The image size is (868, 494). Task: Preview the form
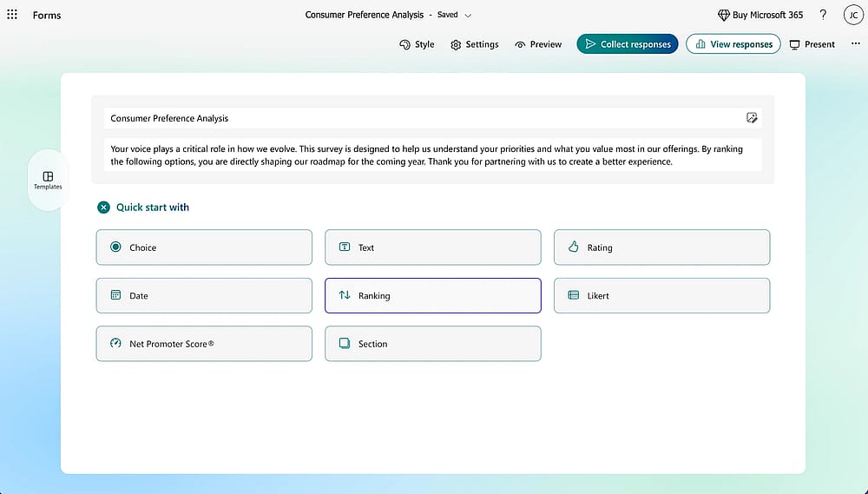(538, 44)
